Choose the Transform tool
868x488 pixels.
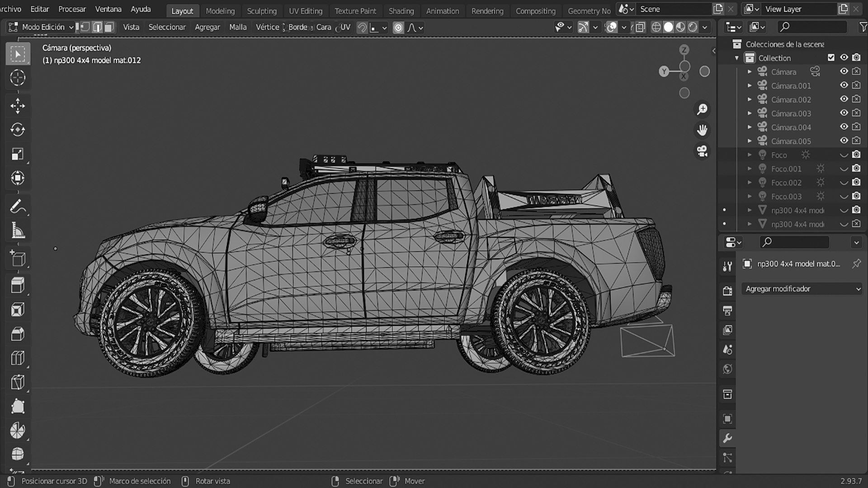pos(18,178)
